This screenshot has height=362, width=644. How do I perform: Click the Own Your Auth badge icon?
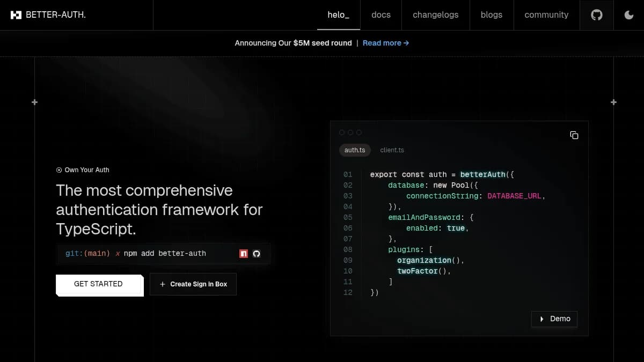[x=58, y=170]
